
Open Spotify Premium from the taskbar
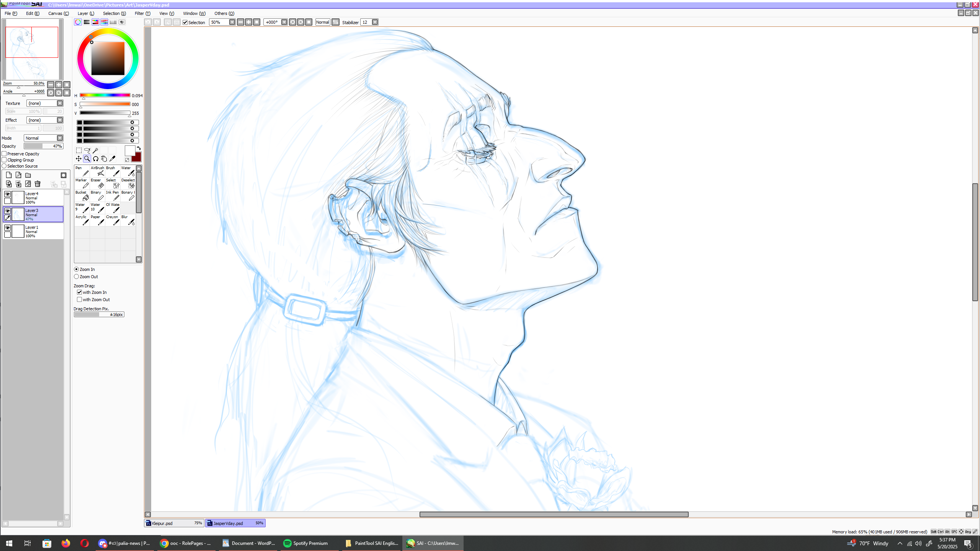click(x=309, y=543)
